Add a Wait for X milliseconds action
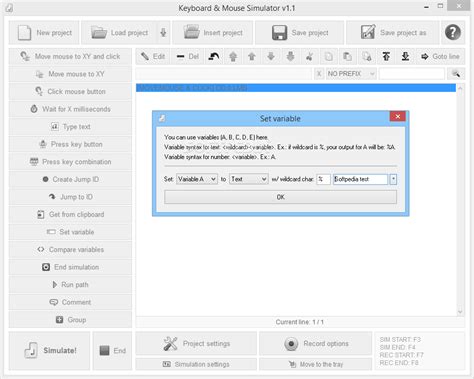Viewport: 474px width, 379px height. point(70,109)
